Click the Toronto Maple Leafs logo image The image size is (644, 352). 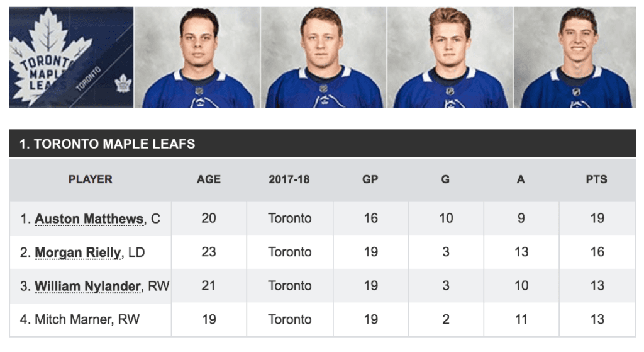pos(71,57)
